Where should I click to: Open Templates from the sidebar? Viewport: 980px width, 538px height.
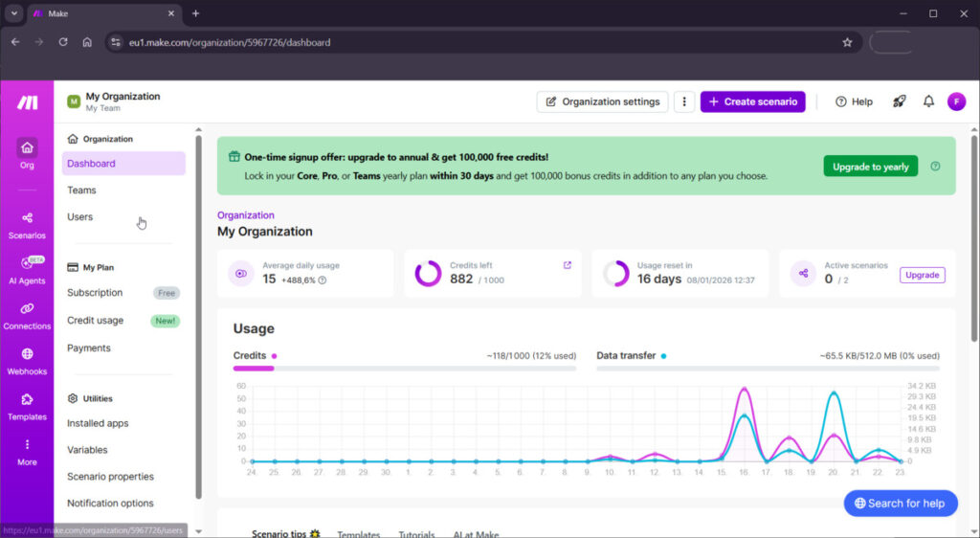27,407
